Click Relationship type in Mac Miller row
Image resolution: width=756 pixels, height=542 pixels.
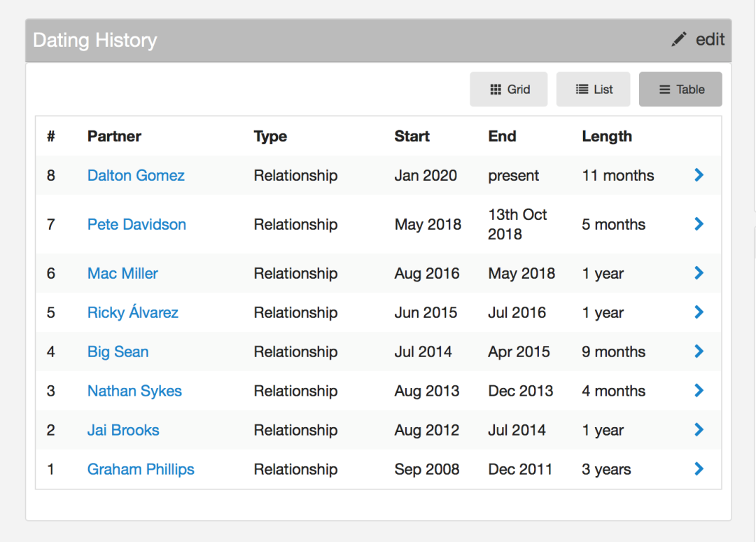tap(295, 273)
